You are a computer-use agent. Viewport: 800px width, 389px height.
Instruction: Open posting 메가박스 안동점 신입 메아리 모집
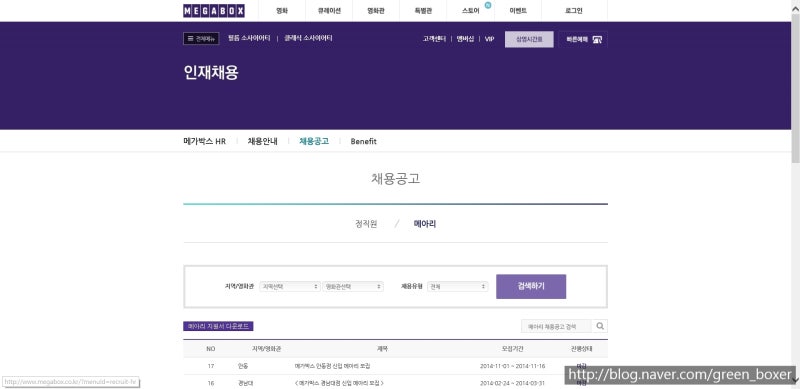coord(332,366)
